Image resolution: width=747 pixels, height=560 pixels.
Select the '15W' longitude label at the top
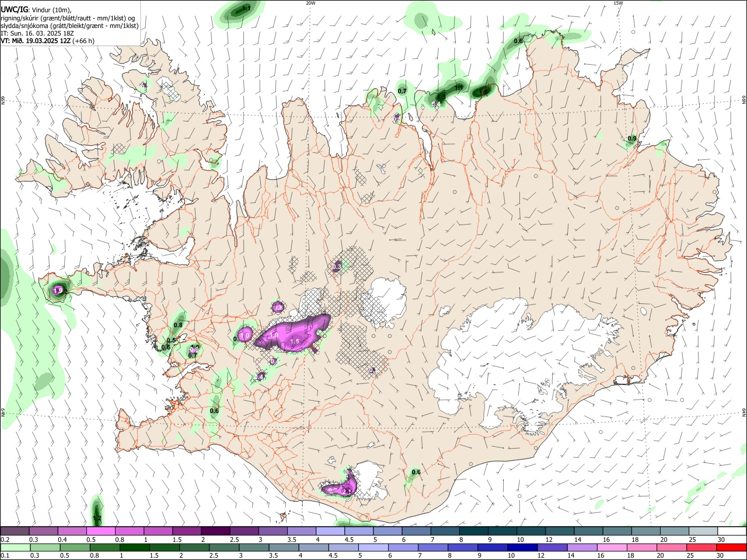click(618, 3)
